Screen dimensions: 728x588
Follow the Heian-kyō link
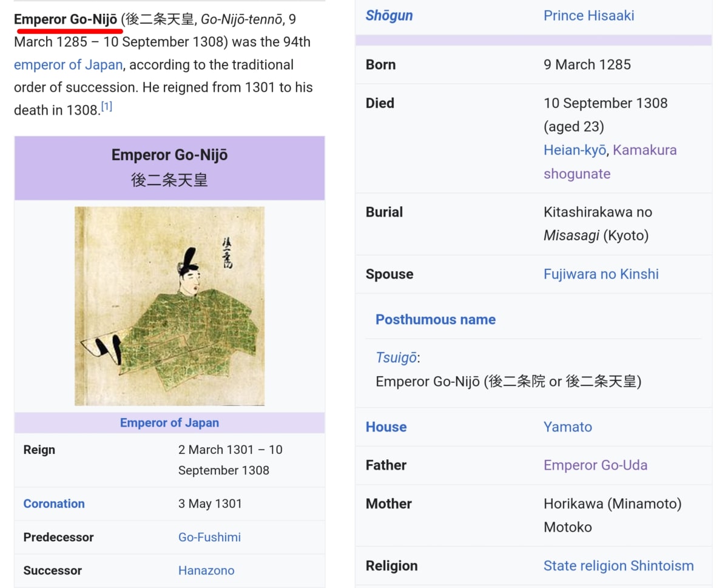(x=576, y=150)
